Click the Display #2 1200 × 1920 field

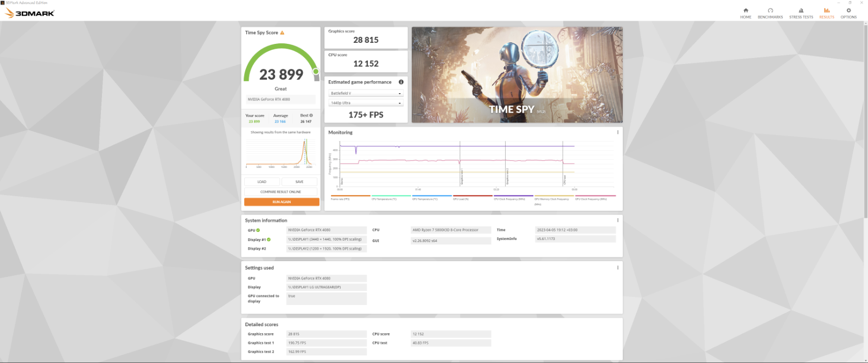(326, 249)
